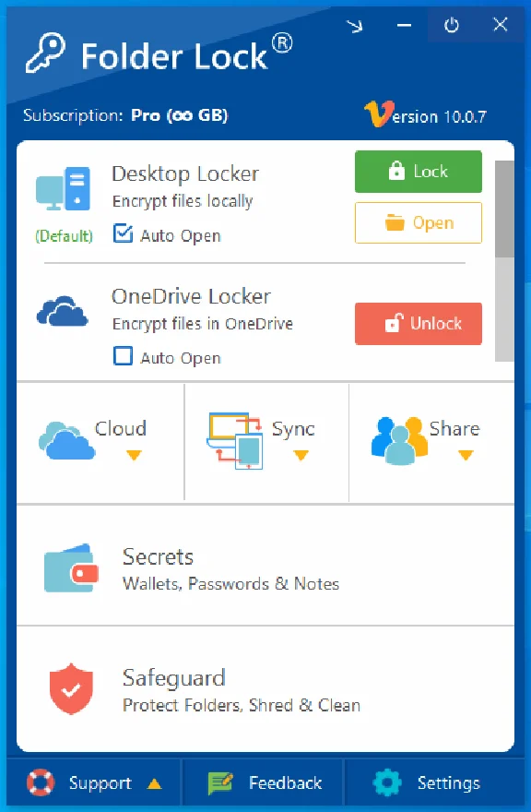
Task: Click the compact view arrow icon
Action: (x=355, y=26)
